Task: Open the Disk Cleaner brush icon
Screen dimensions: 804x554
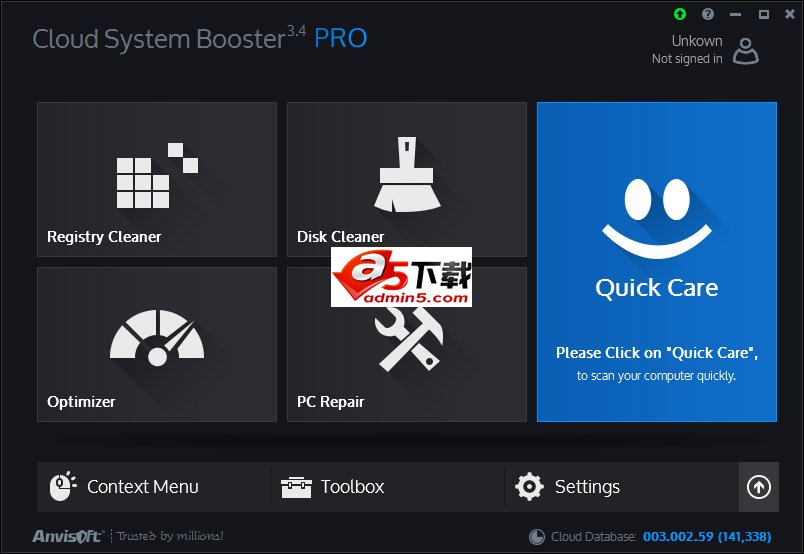Action: pyautogui.click(x=407, y=174)
